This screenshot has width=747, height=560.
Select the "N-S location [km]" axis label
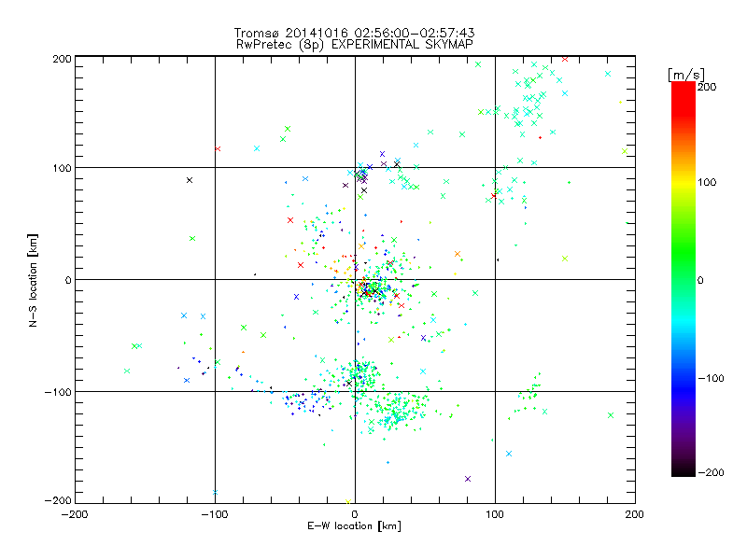click(33, 280)
